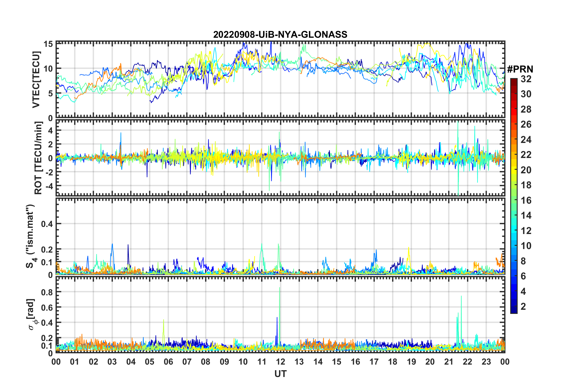
Task: Select the ROT [TECU/min] y-axis label
Action: (38, 158)
